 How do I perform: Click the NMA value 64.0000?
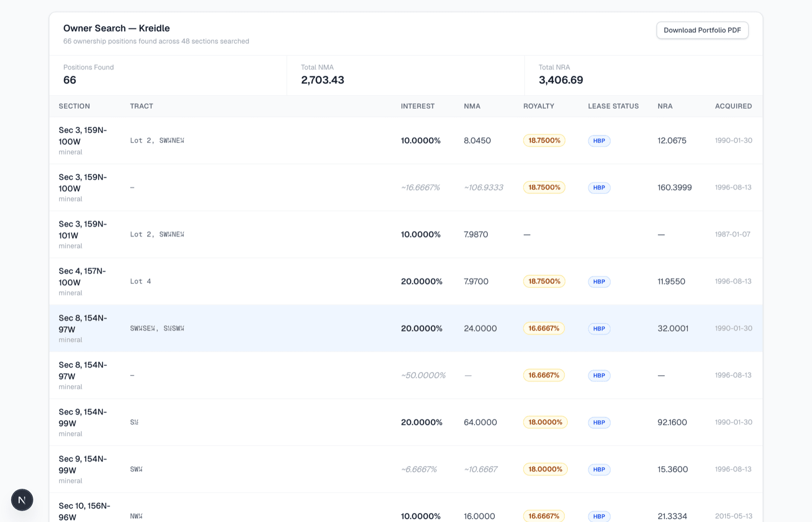pos(480,422)
